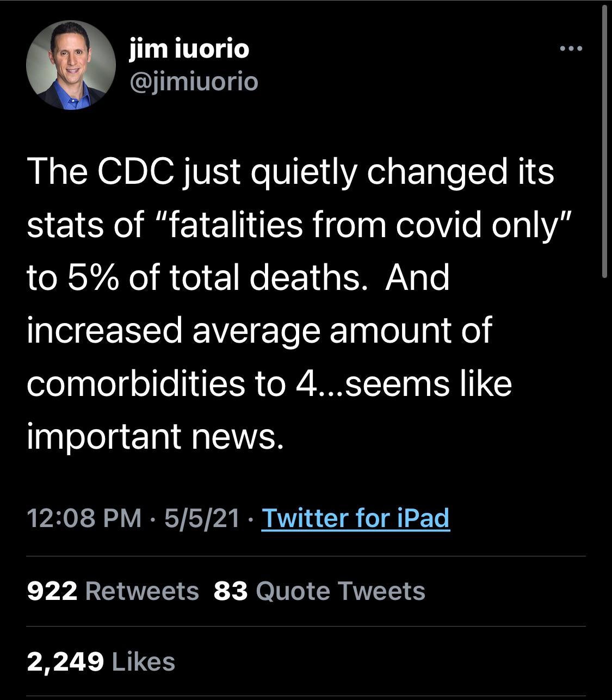This screenshot has height=700, width=612.
Task: Open jim iuorio's profile photo
Action: pos(71,65)
